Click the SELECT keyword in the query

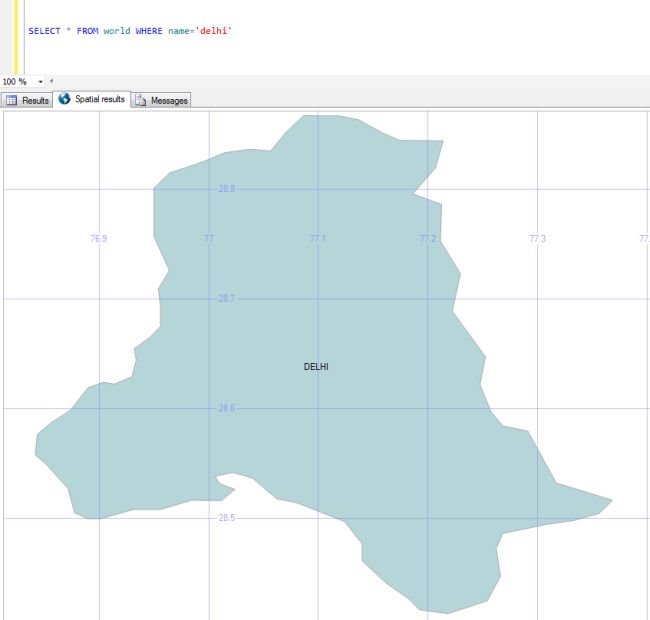point(44,31)
